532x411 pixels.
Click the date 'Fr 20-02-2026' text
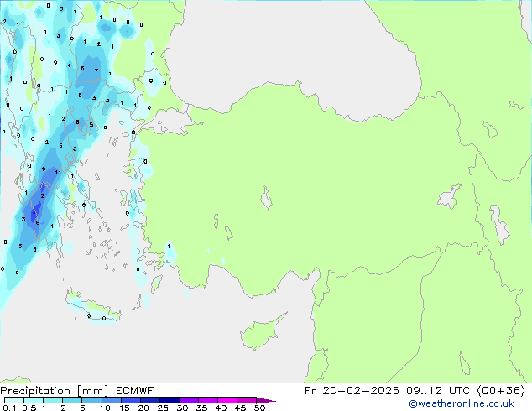(352, 391)
